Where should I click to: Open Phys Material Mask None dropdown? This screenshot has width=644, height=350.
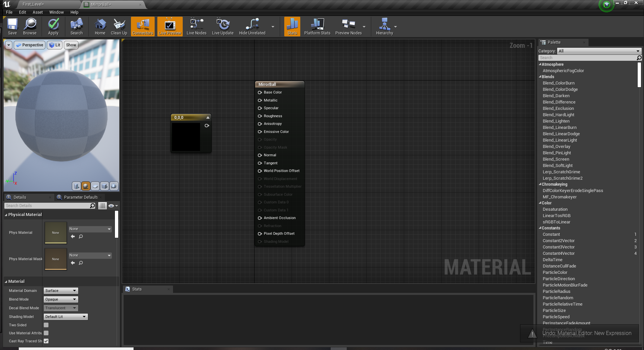pos(90,255)
